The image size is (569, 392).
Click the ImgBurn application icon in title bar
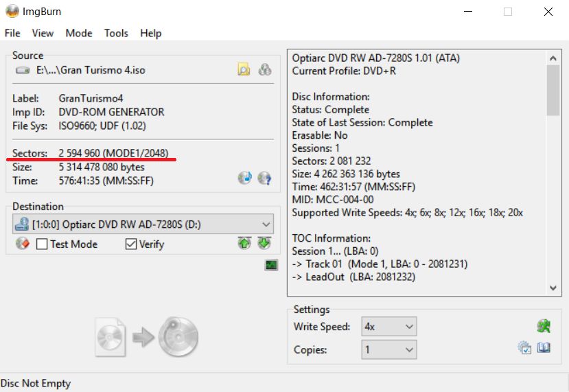click(x=12, y=11)
